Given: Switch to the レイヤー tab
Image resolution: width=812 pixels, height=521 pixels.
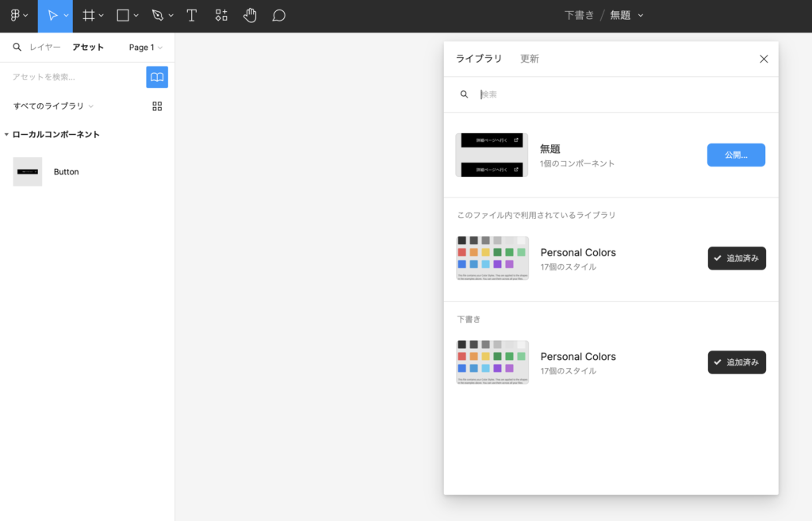Looking at the screenshot, I should point(44,48).
